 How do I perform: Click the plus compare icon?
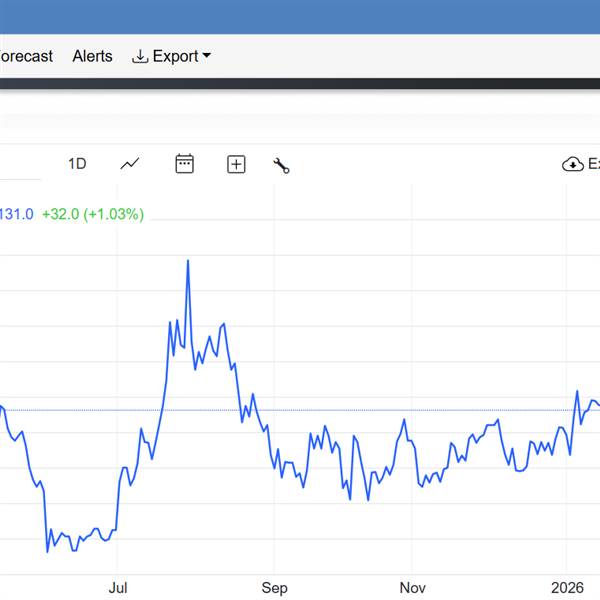[x=236, y=165]
